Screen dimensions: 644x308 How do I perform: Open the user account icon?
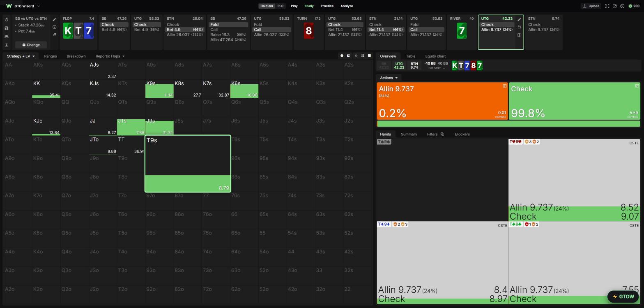tap(622, 6)
